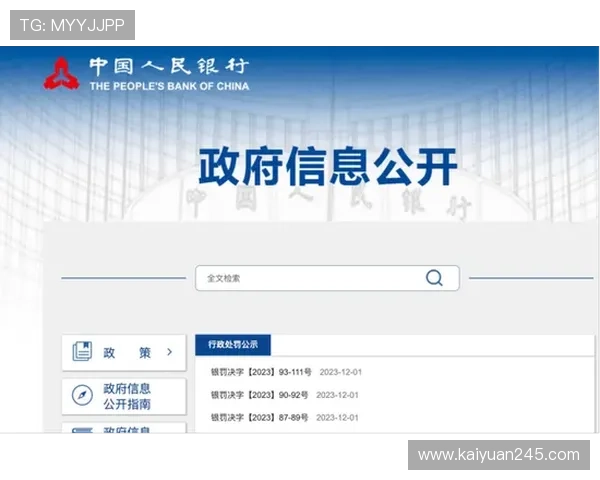Screen dimensions: 600x480
Task: Open 银罚决字【2023】90-92号 notice
Action: 259,395
